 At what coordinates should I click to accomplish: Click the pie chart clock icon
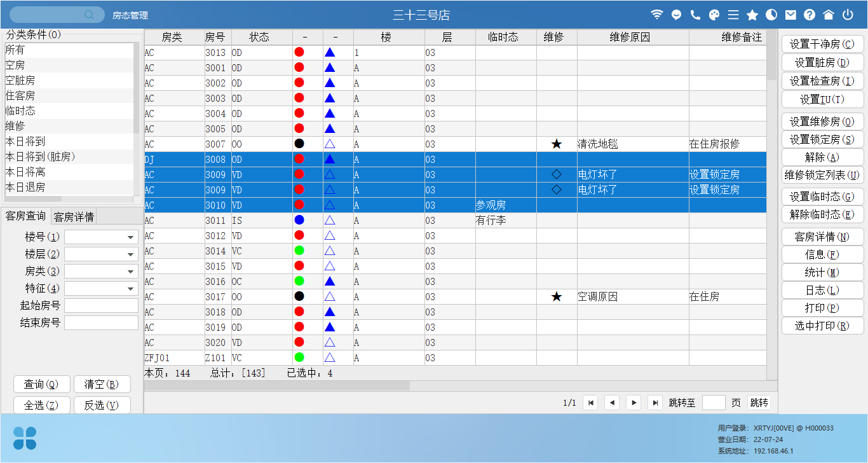[771, 15]
